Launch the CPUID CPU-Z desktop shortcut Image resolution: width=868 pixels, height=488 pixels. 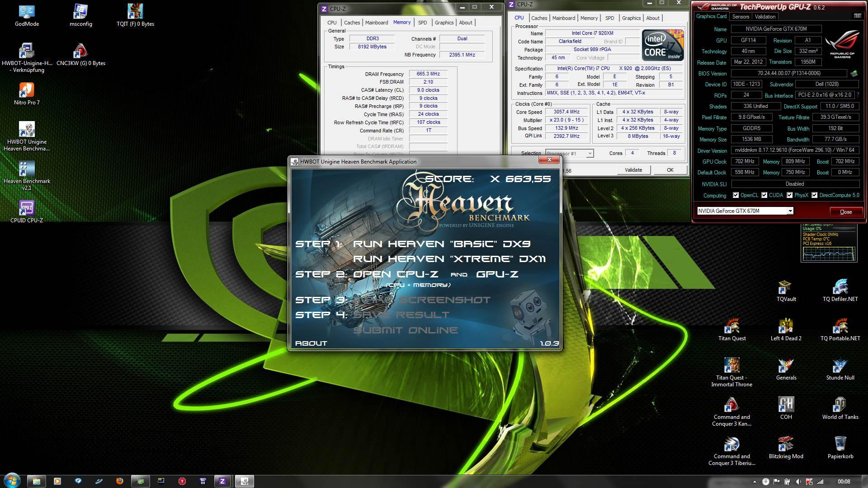pos(27,212)
